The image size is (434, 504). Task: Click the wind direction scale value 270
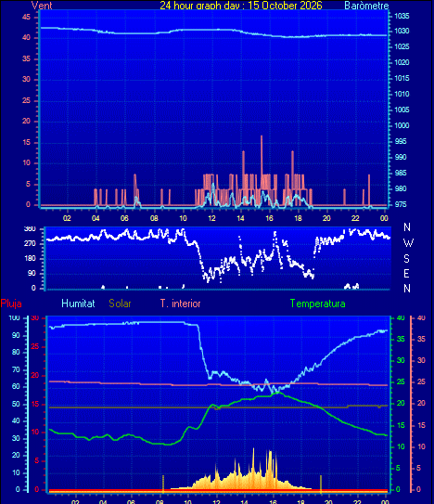pos(30,243)
